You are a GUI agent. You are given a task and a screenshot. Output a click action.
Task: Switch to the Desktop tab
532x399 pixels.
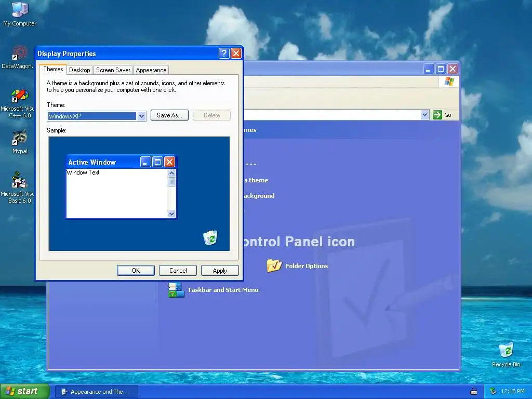tap(79, 70)
